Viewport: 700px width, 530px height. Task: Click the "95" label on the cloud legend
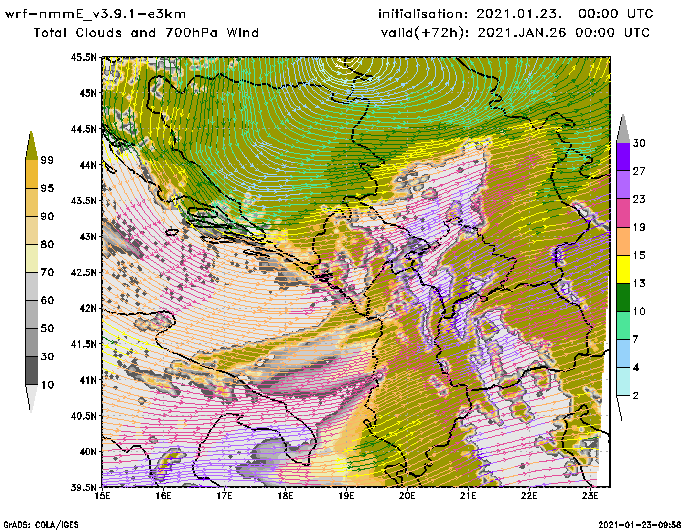47,188
